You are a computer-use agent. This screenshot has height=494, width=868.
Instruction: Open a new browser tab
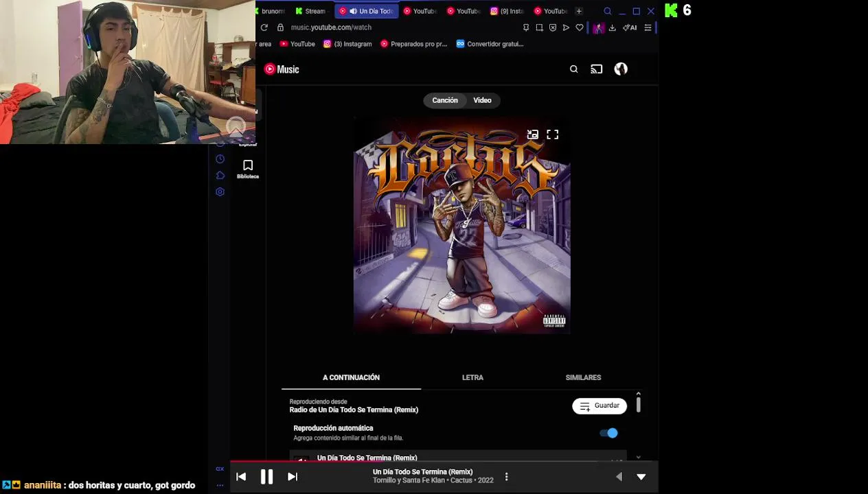(x=579, y=11)
